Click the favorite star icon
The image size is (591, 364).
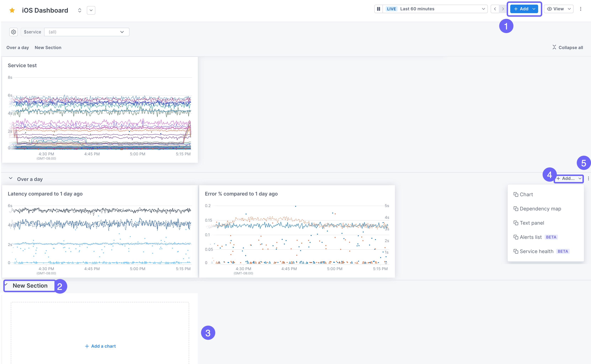pyautogui.click(x=12, y=10)
